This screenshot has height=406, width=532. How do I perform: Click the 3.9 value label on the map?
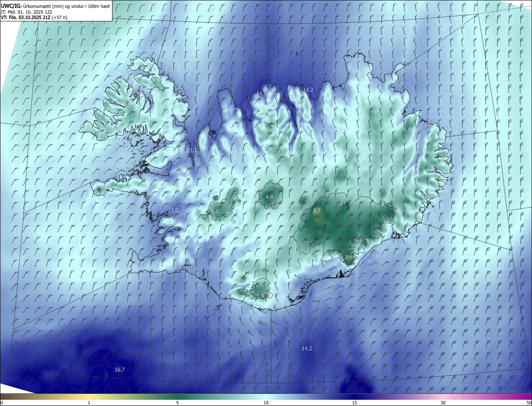click(348, 258)
